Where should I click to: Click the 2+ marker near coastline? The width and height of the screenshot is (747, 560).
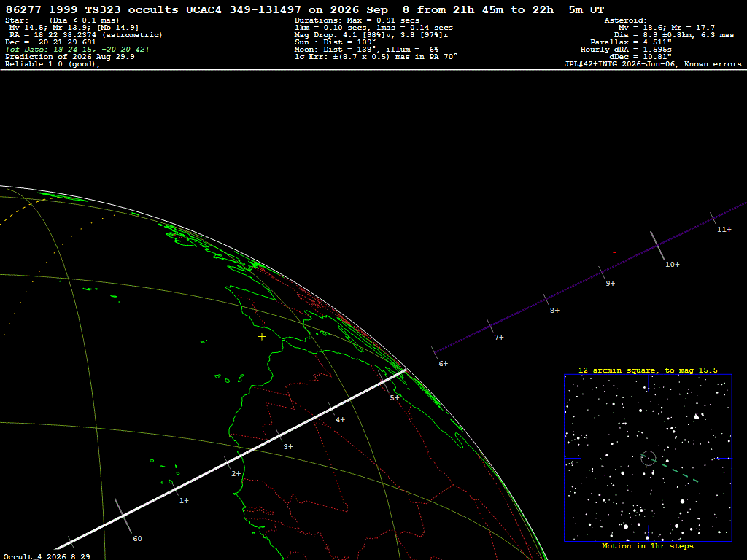[x=236, y=474]
